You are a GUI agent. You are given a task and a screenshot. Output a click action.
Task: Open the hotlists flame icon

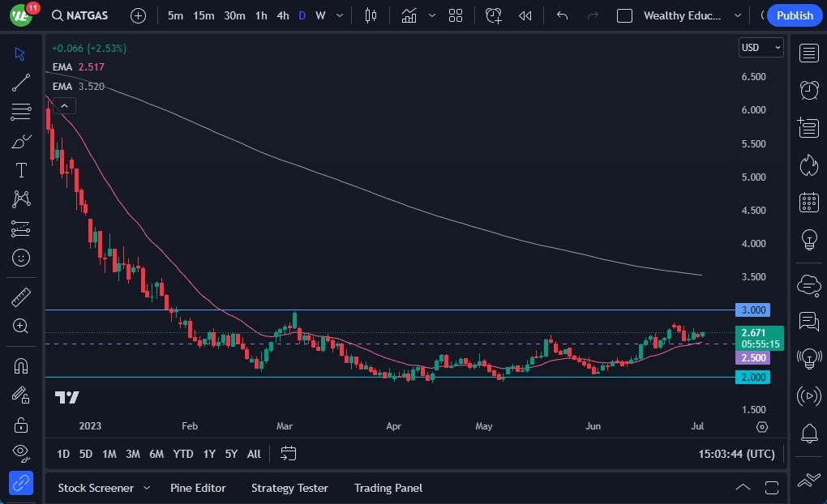click(808, 165)
